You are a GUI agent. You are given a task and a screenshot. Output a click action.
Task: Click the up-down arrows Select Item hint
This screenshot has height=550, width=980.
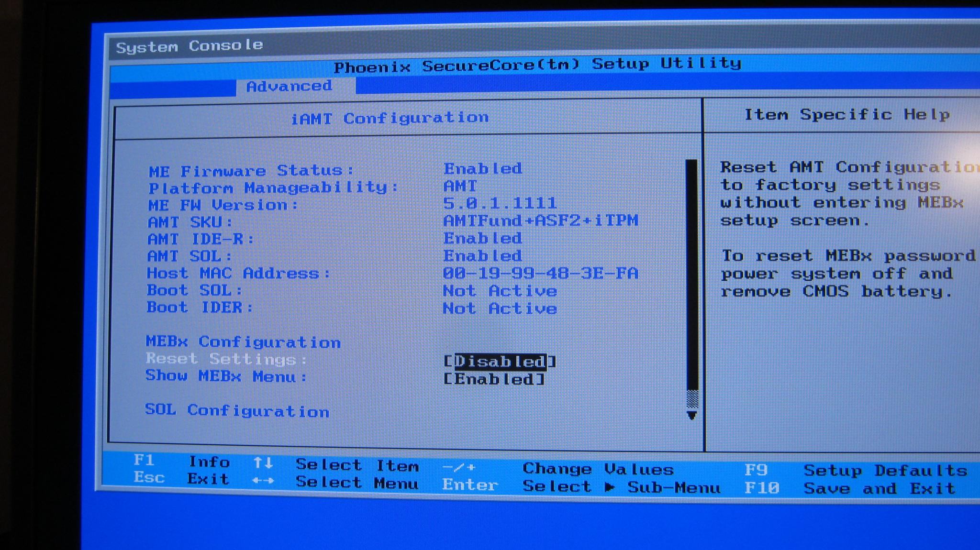(336, 464)
